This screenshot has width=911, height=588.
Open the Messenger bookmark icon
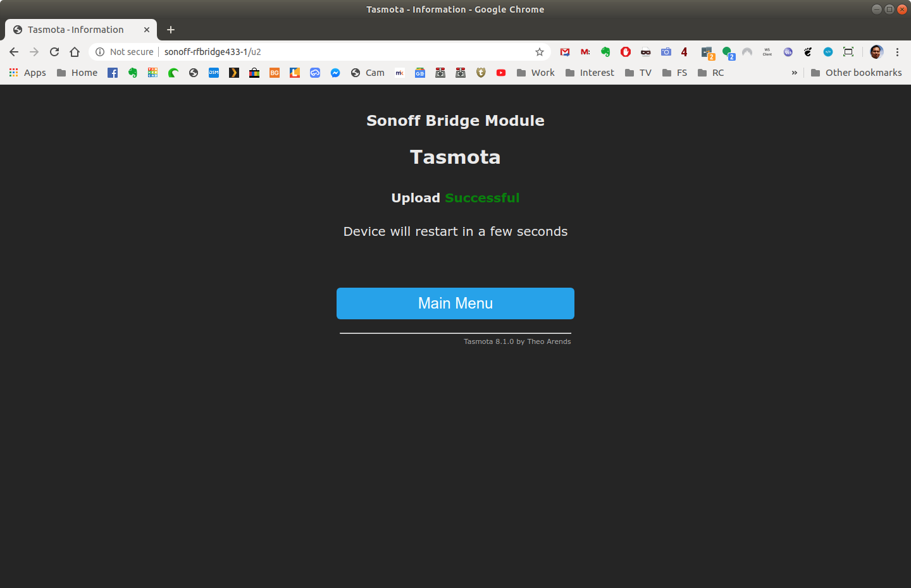pos(335,73)
